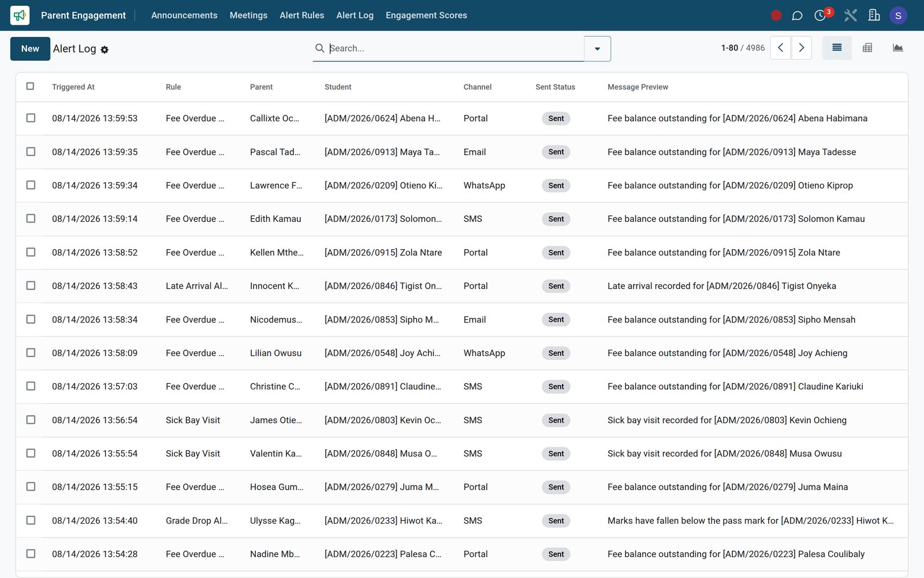
Task: Toggle select-all checkbox in table header
Action: [x=31, y=86]
